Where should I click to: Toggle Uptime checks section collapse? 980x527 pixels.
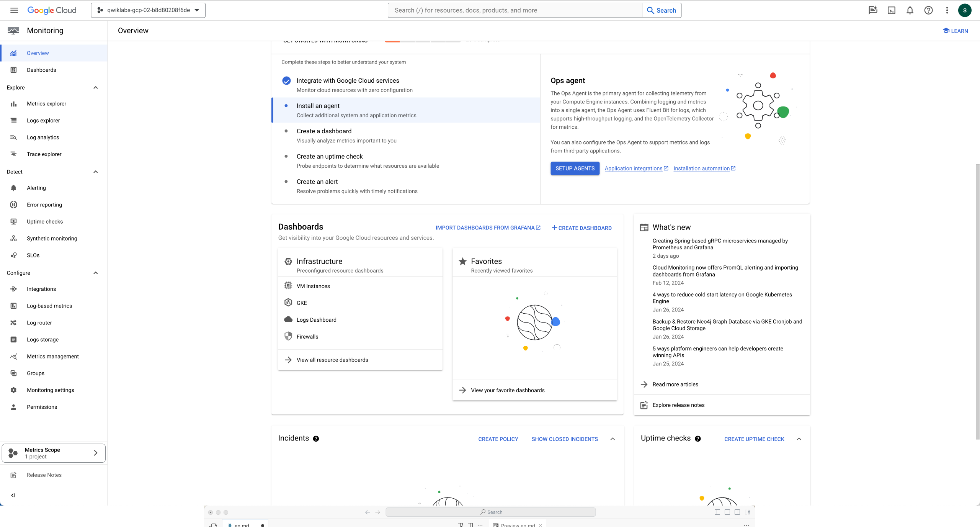pyautogui.click(x=799, y=439)
